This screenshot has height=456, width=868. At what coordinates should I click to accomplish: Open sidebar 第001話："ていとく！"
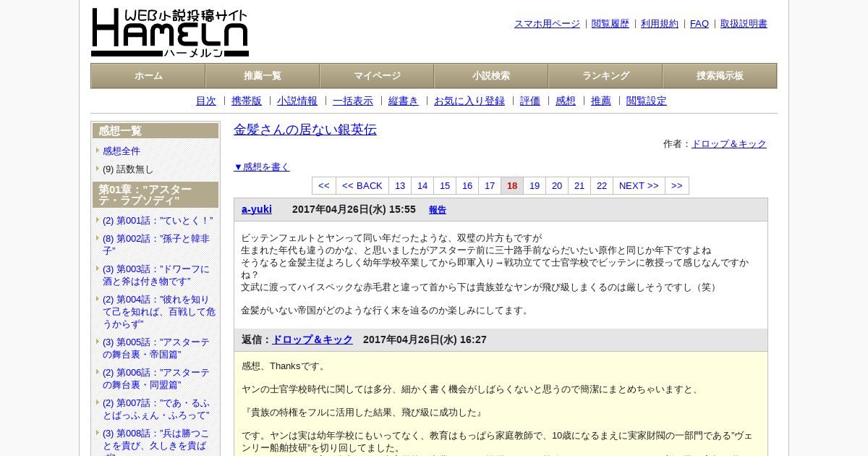pos(158,221)
